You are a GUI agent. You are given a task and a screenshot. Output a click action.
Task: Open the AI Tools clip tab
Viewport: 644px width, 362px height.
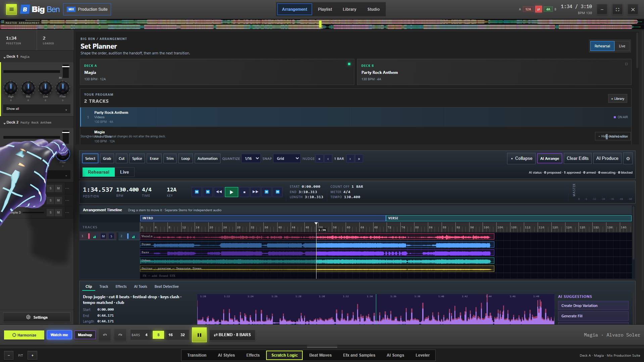pos(141,286)
